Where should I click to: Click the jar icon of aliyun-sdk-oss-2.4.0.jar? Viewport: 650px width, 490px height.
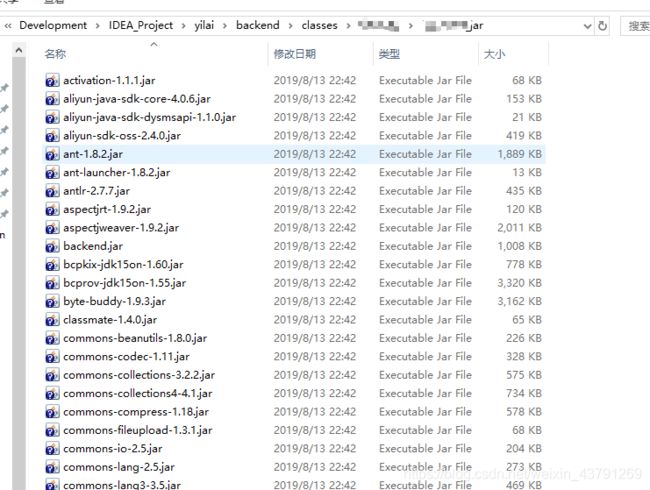pos(52,136)
